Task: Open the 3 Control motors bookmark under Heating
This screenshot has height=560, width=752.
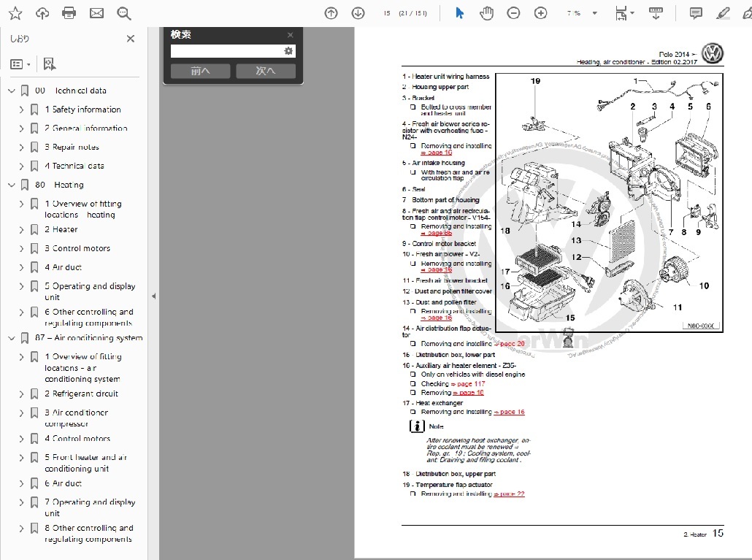Action: click(77, 248)
